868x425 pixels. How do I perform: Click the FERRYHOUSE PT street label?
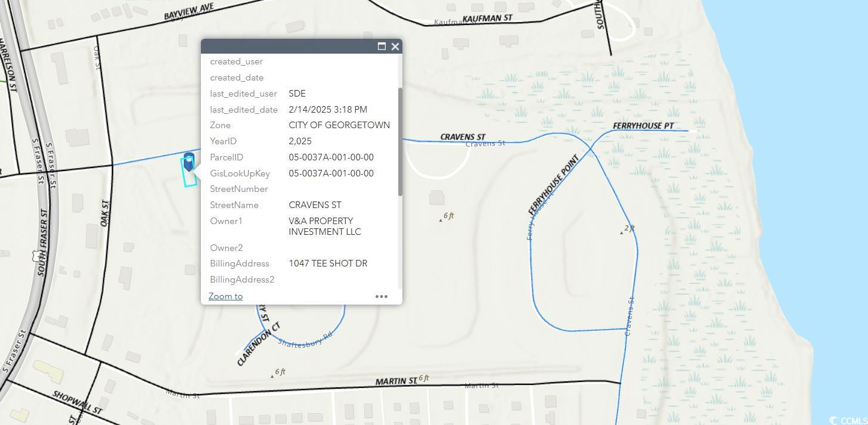643,126
